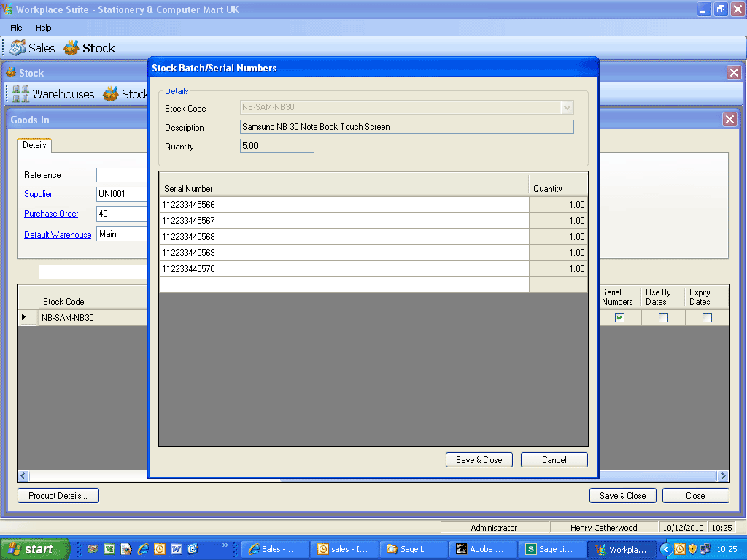This screenshot has width=747, height=560.
Task: Select serial number 112233445568
Action: 344,237
